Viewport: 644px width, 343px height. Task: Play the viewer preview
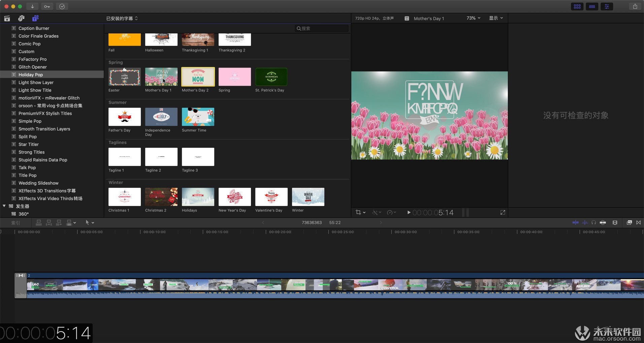click(409, 212)
